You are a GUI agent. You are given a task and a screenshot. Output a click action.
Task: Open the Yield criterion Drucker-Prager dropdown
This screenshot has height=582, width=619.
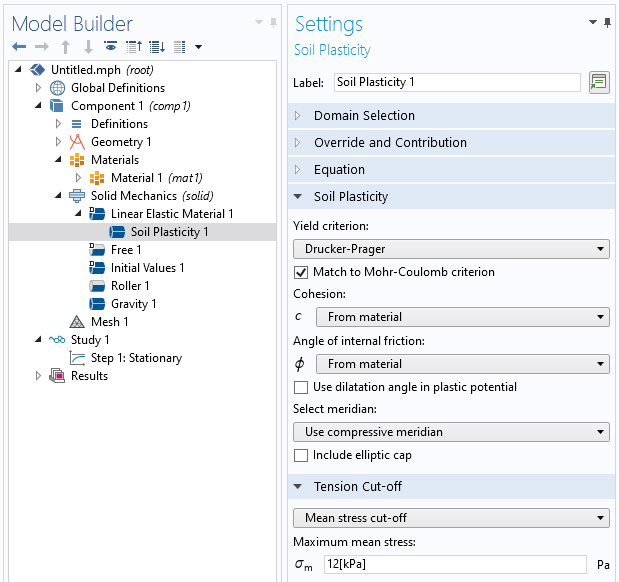[x=451, y=249]
